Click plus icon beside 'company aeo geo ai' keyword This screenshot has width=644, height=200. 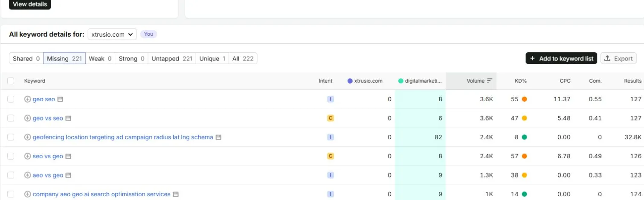click(27, 194)
